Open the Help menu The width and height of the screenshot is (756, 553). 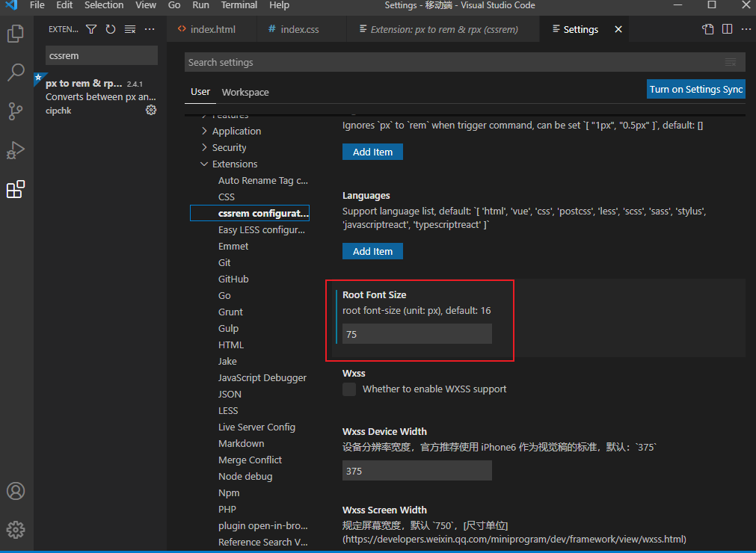point(279,5)
